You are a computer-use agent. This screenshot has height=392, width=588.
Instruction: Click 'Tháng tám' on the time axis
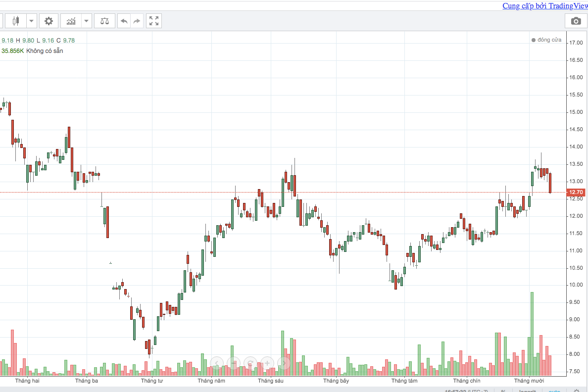(404, 381)
